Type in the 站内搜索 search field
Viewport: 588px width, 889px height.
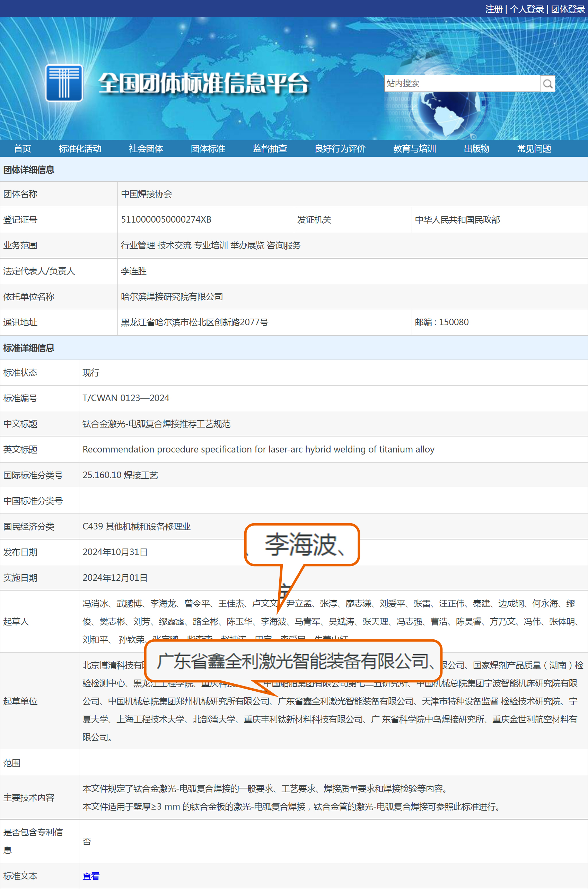point(461,83)
